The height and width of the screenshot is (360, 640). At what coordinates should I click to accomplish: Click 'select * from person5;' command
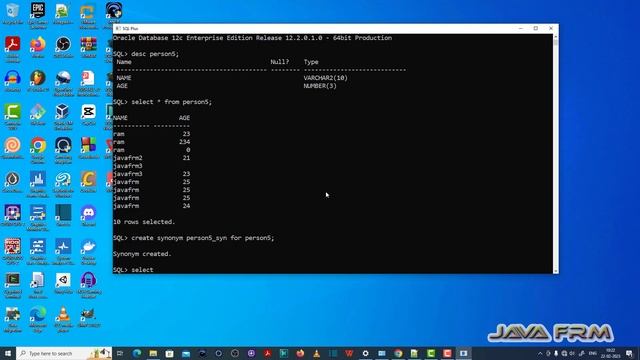(171, 102)
